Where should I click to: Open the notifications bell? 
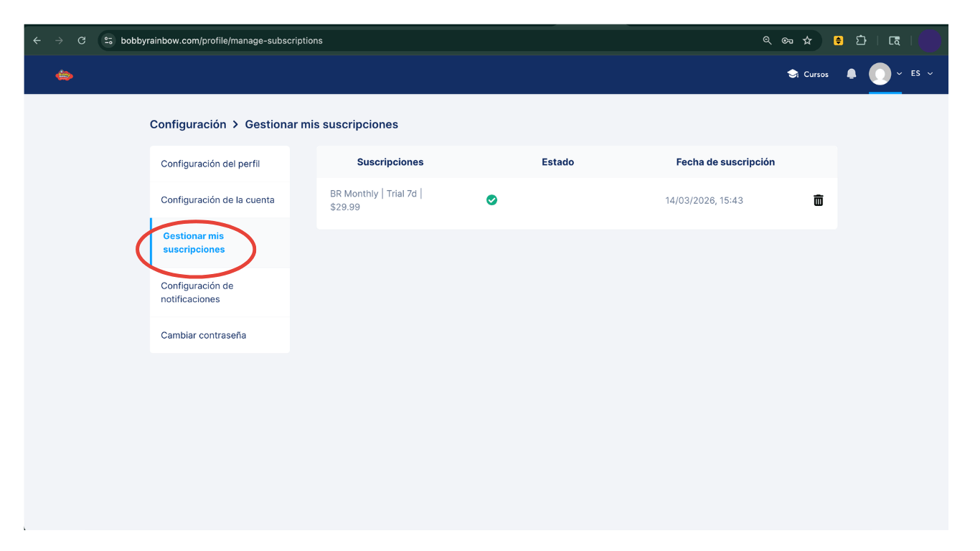(x=852, y=74)
